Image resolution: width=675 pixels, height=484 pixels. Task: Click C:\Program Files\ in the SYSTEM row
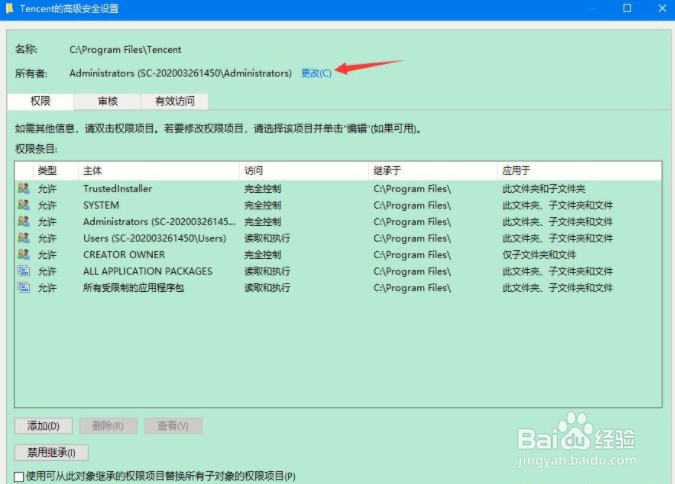(412, 205)
